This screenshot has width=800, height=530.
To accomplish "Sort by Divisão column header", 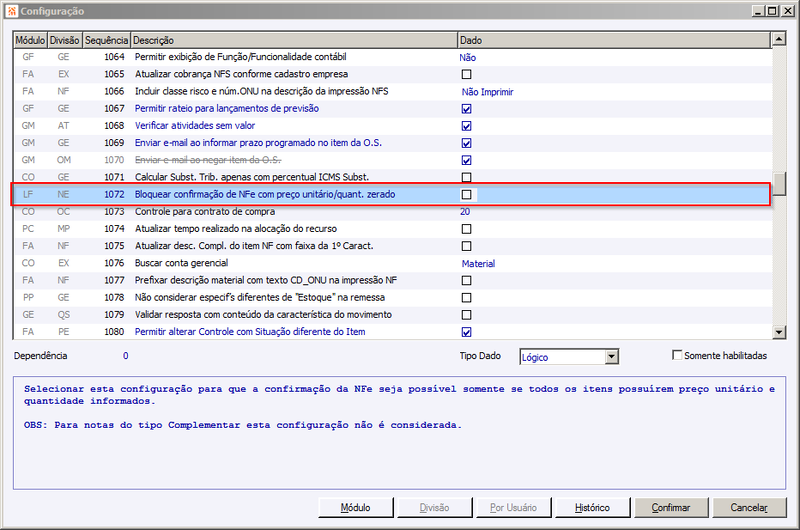I will 65,40.
